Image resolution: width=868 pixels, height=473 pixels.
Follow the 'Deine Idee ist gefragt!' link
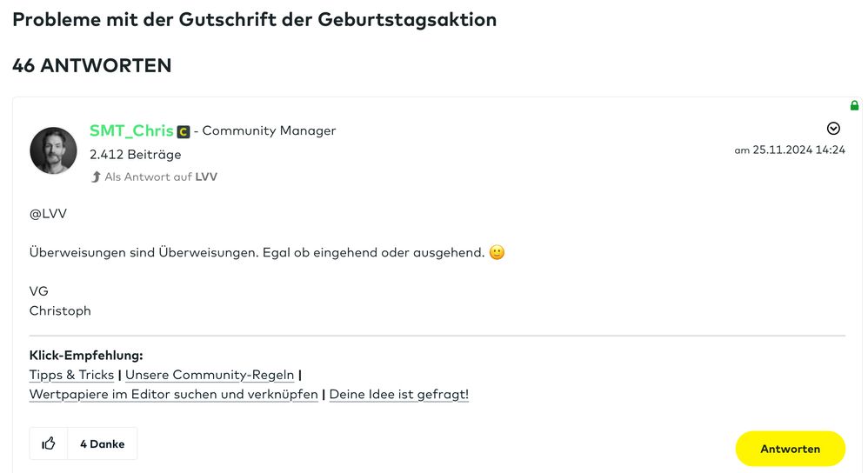pyautogui.click(x=398, y=394)
